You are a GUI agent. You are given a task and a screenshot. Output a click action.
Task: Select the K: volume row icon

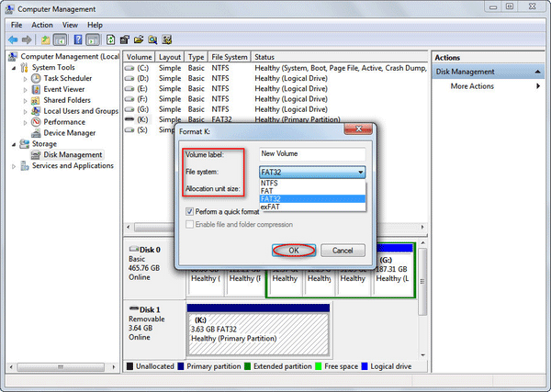click(130, 121)
